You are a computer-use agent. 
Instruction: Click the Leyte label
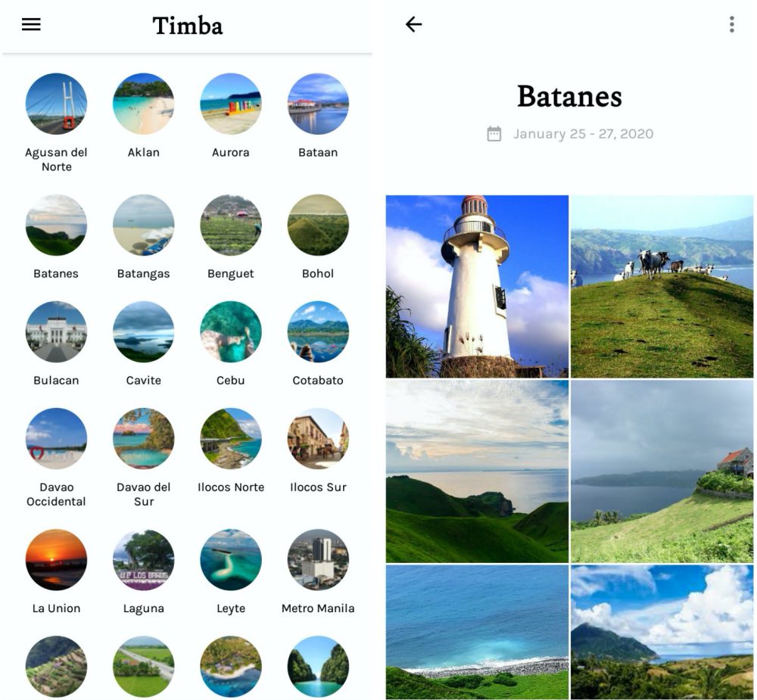[x=231, y=608]
